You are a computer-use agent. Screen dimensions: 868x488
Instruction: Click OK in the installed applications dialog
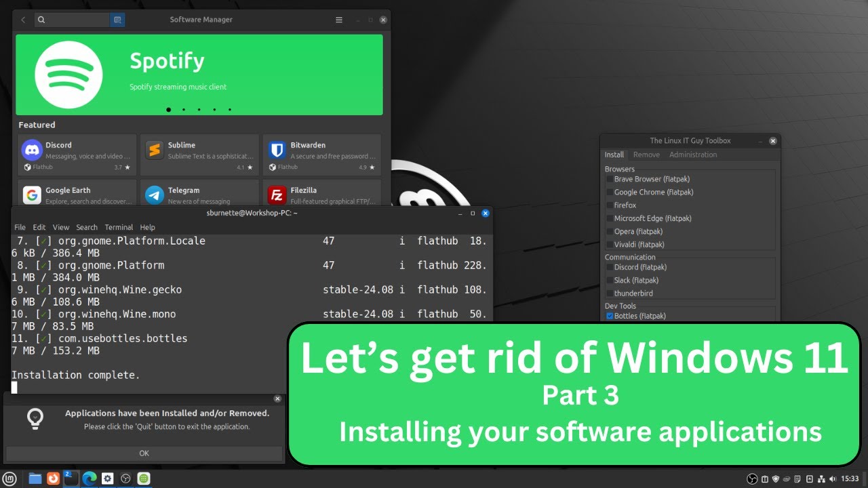pyautogui.click(x=144, y=453)
